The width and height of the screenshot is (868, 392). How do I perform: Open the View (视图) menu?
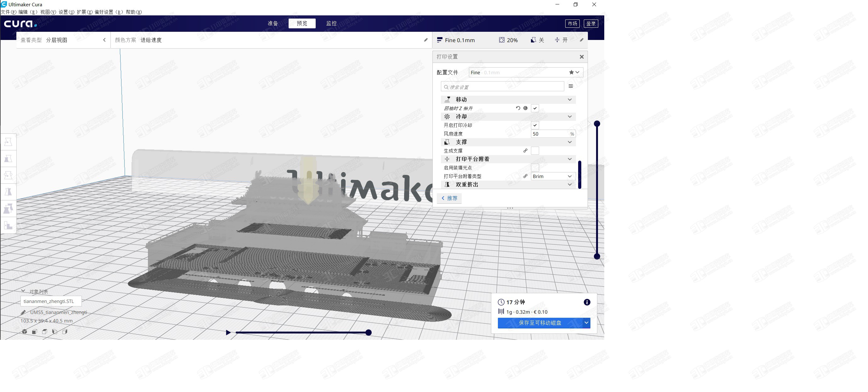(48, 12)
